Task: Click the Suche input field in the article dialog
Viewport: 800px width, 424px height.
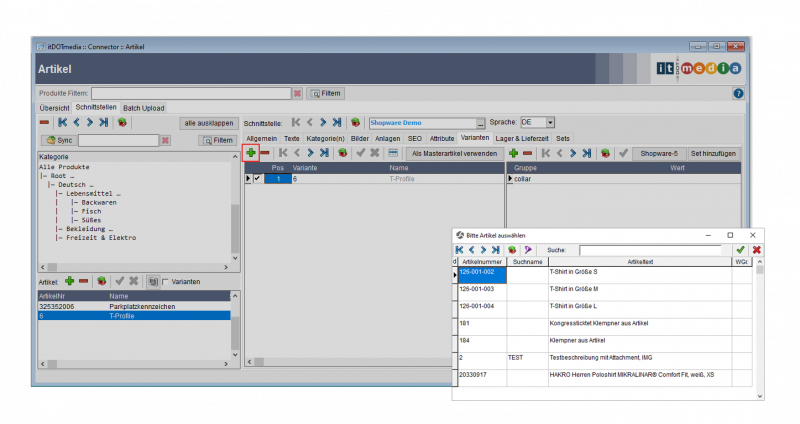Action: [x=650, y=250]
